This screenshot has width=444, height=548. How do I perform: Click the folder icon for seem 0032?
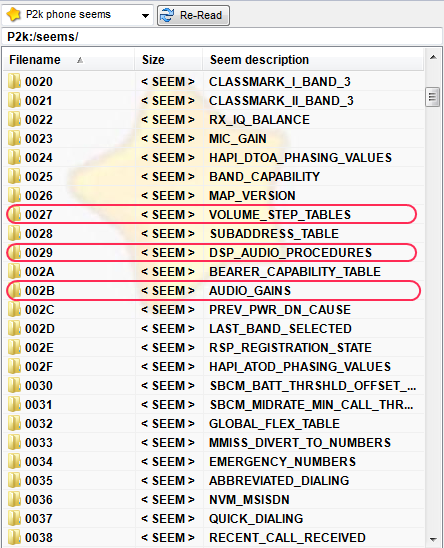click(14, 424)
